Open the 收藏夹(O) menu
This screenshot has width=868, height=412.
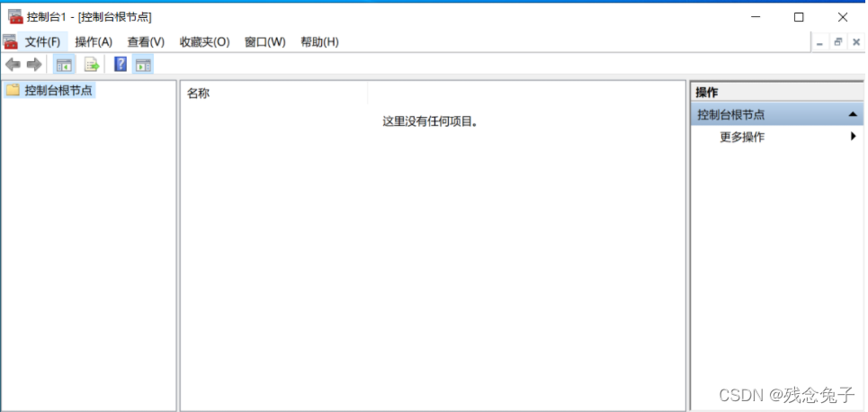click(x=204, y=42)
